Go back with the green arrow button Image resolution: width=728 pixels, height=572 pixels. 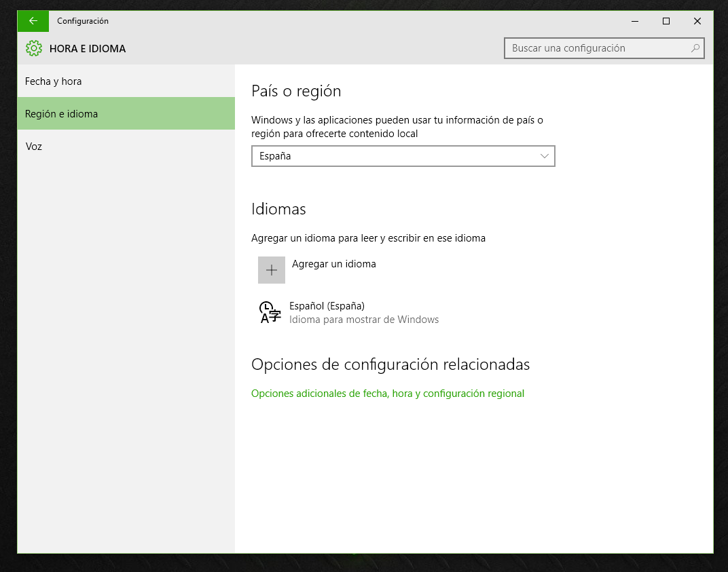[x=33, y=21]
